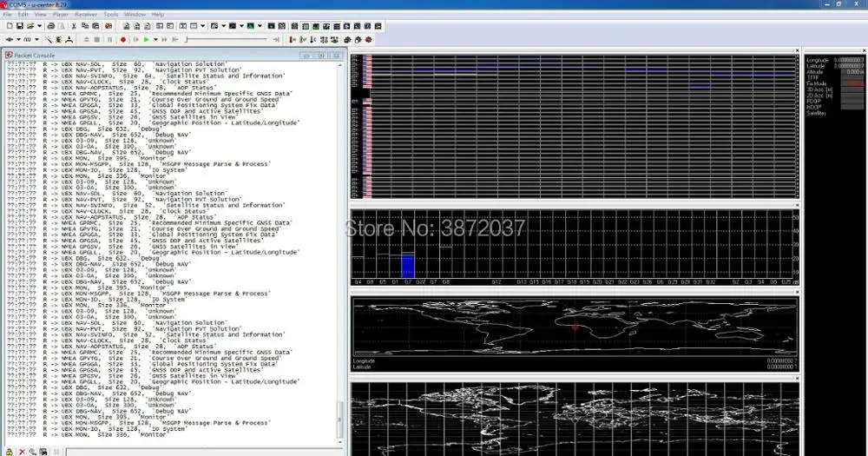This screenshot has width=868, height=456.
Task: Open the Receiver menu
Action: click(x=86, y=15)
